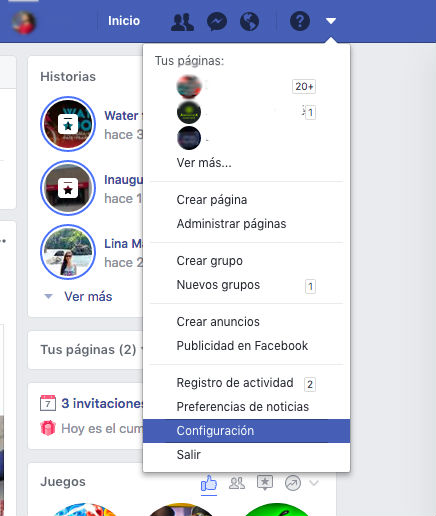The width and height of the screenshot is (436, 516).
Task: Click the Inaugu... story name link
Action: pos(123,180)
